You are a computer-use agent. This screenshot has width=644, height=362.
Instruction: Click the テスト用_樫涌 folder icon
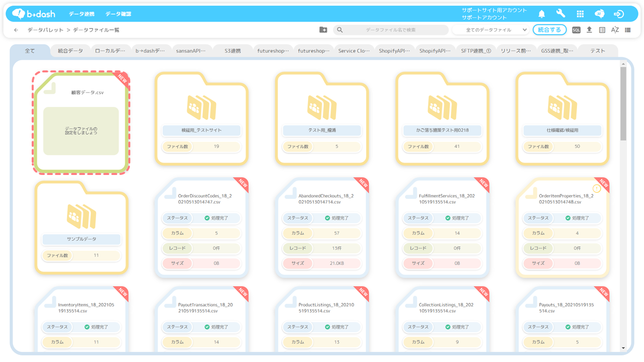click(x=322, y=108)
